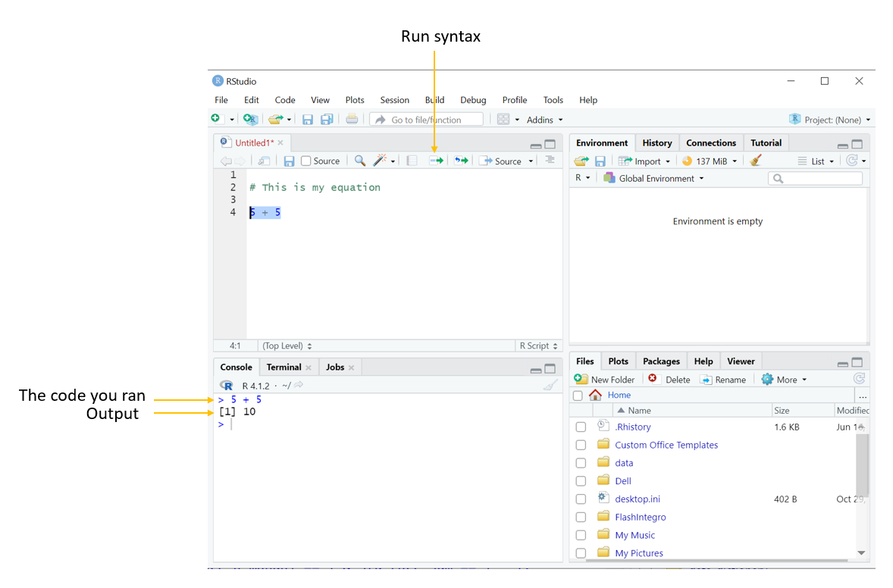Load workspace in Environment pane
The width and height of the screenshot is (893, 588).
(581, 161)
